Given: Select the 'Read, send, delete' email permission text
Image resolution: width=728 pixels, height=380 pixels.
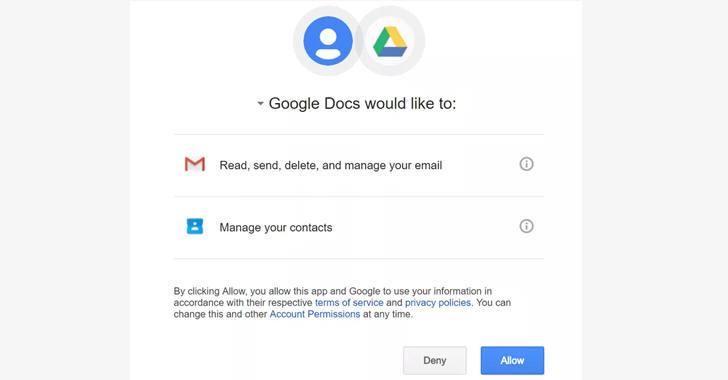Looking at the screenshot, I should tap(331, 165).
